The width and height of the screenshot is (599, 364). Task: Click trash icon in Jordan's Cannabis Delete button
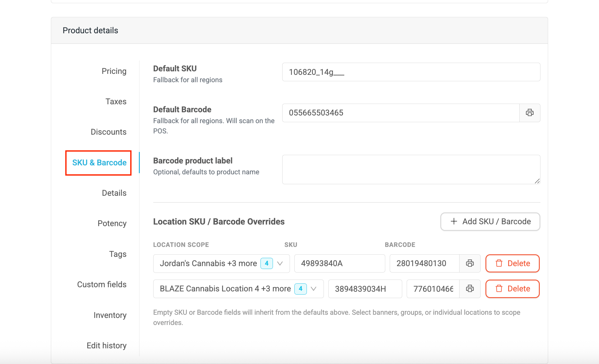[499, 263]
